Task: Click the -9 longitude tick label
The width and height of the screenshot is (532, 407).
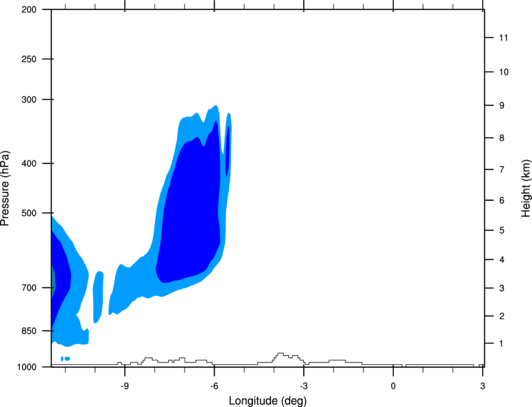Action: tap(125, 386)
